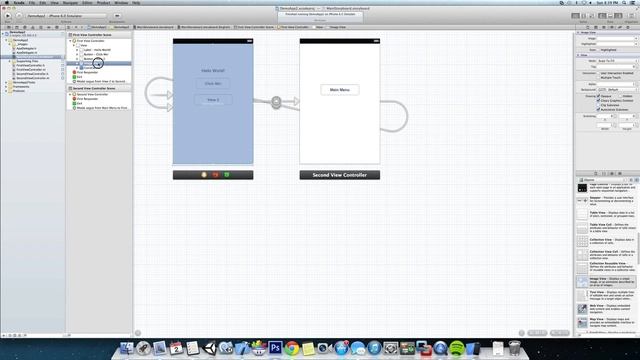Open the Window menu
The width and height of the screenshot is (640, 360).
pyautogui.click(x=121, y=2)
